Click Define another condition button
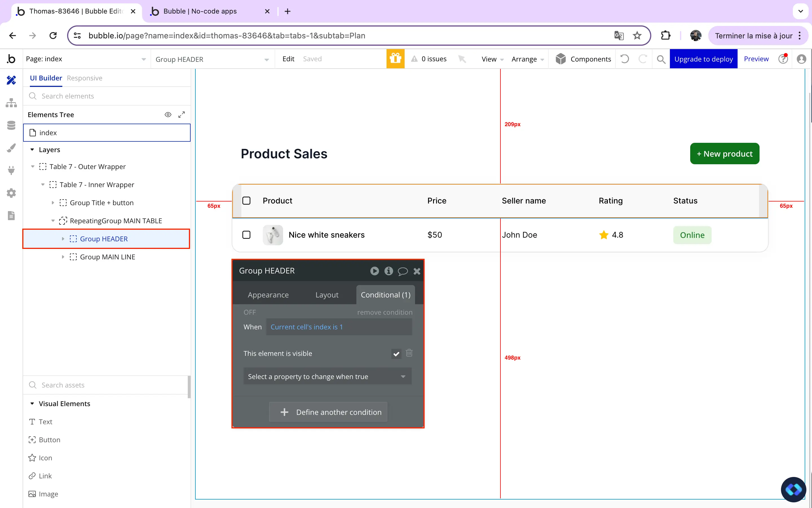 click(328, 412)
